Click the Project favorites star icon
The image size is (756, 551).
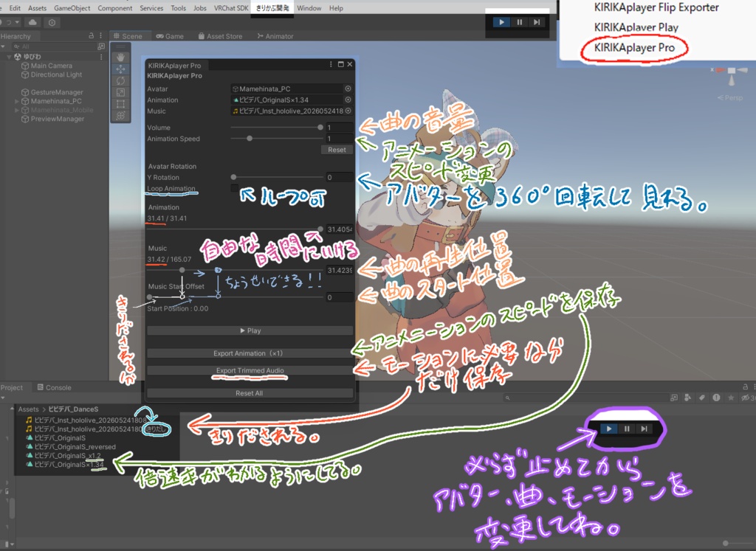point(731,398)
